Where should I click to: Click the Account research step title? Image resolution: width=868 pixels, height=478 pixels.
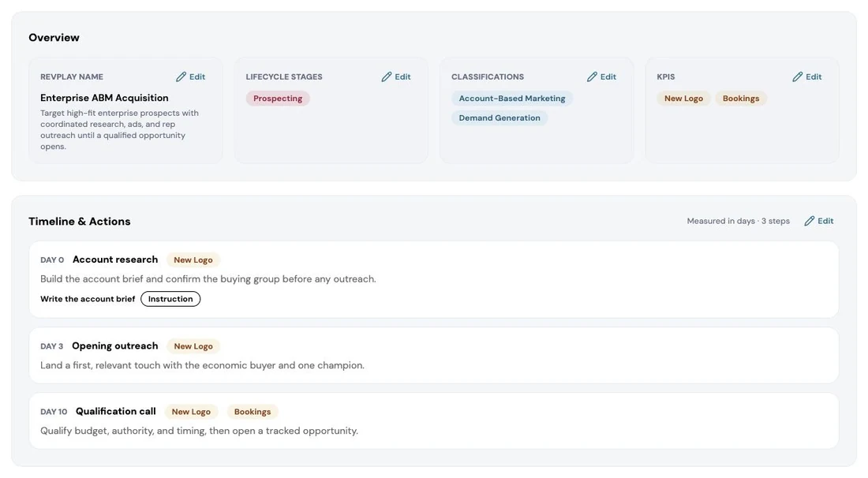pos(115,260)
